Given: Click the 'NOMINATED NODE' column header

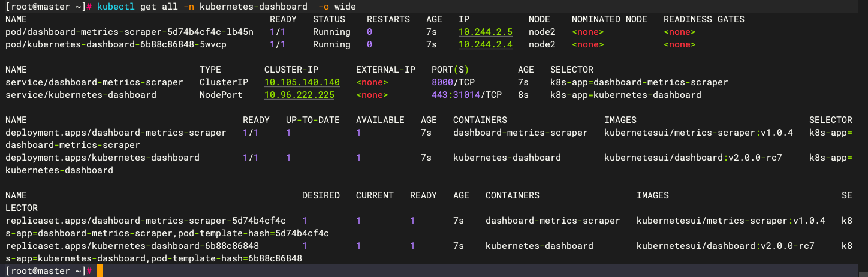Looking at the screenshot, I should point(610,19).
